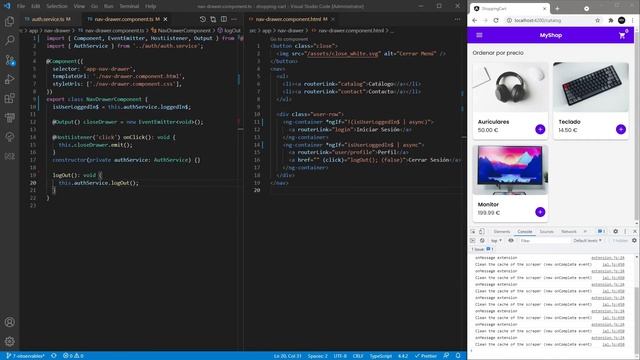Open the Terminal menu
The image size is (640, 360).
pyautogui.click(x=129, y=6)
